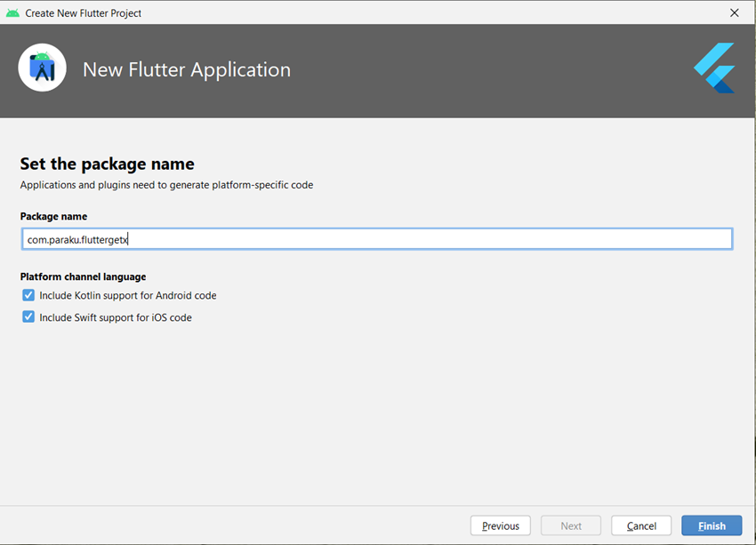
Task: Click the platform-specific code description text
Action: (x=166, y=185)
